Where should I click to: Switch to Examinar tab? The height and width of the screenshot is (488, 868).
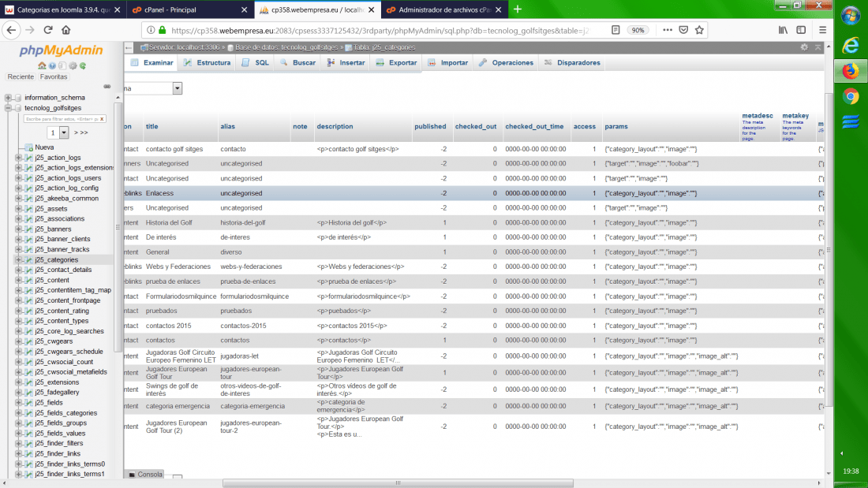point(153,62)
